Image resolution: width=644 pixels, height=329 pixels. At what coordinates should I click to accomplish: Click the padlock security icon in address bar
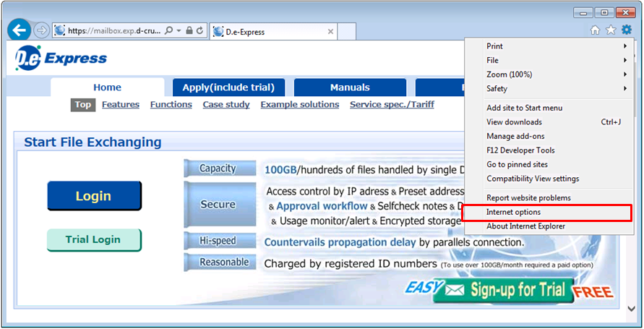coord(189,31)
